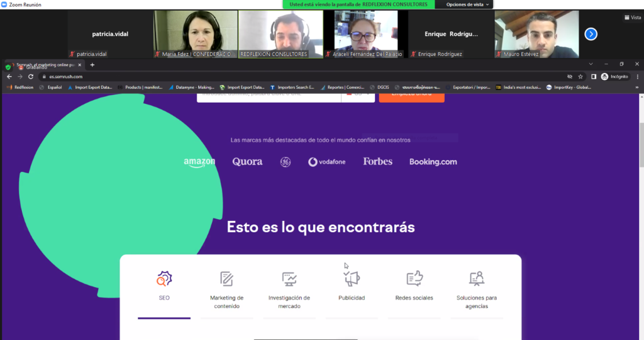Click the orange Empieza ahora button
This screenshot has height=340, width=644.
411,97
